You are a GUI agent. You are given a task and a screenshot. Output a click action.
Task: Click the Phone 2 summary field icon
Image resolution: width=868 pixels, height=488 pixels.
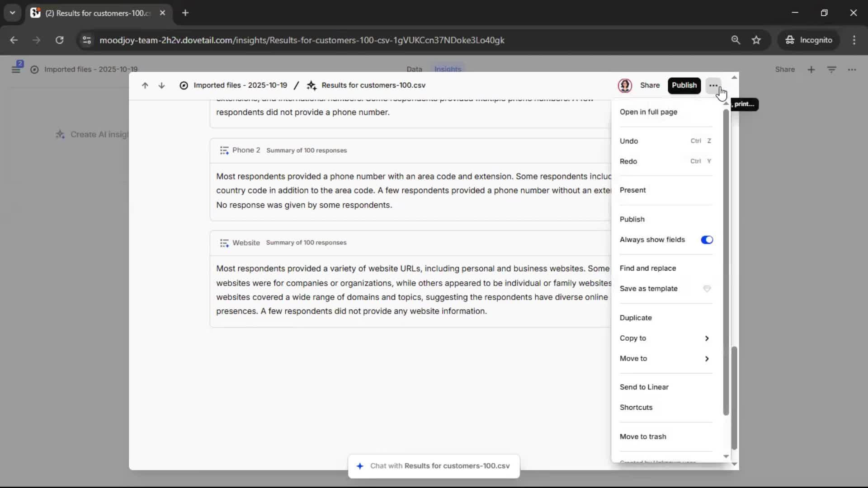click(x=224, y=150)
